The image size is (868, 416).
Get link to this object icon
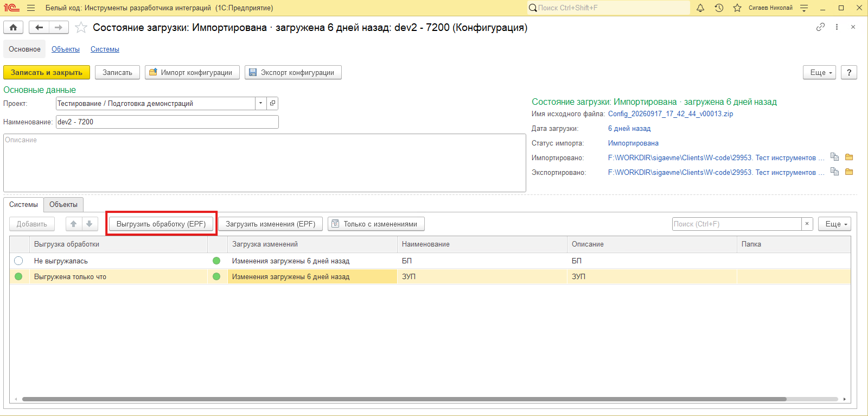click(x=820, y=27)
